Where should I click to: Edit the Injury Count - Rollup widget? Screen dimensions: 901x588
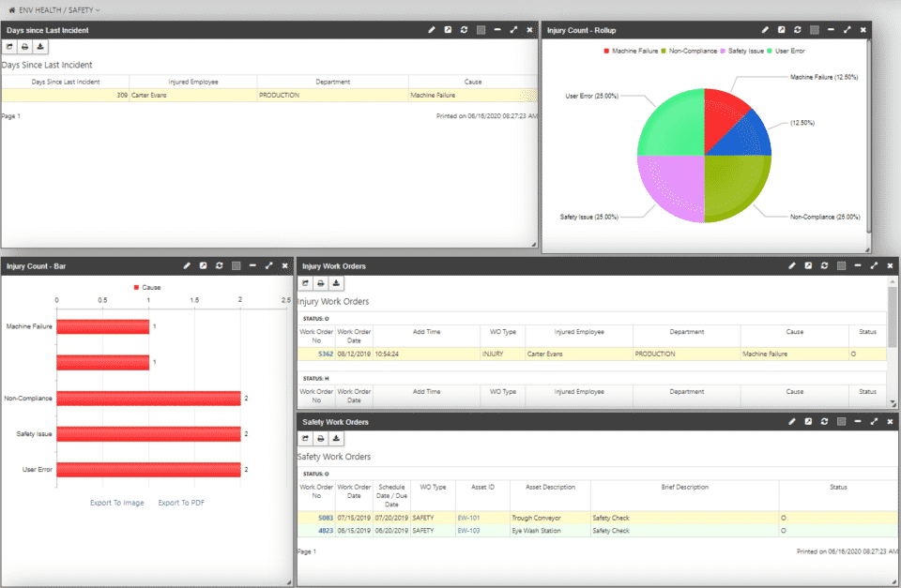point(765,29)
